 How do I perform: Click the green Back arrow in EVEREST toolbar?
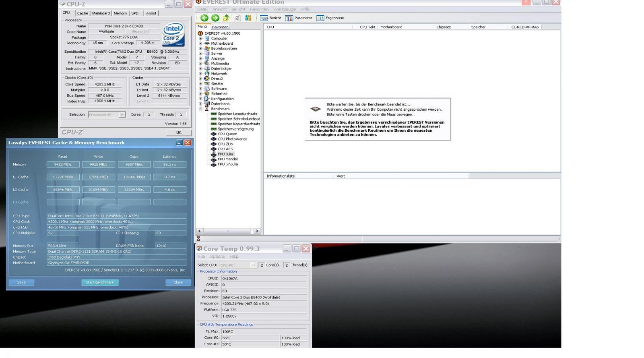click(x=204, y=18)
